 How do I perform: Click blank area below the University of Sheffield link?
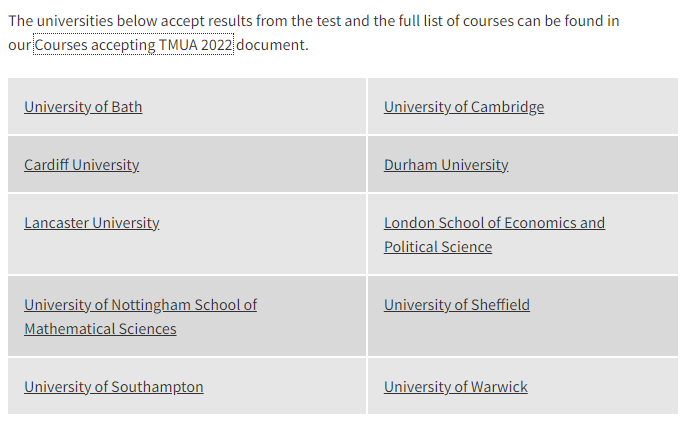coord(522,334)
